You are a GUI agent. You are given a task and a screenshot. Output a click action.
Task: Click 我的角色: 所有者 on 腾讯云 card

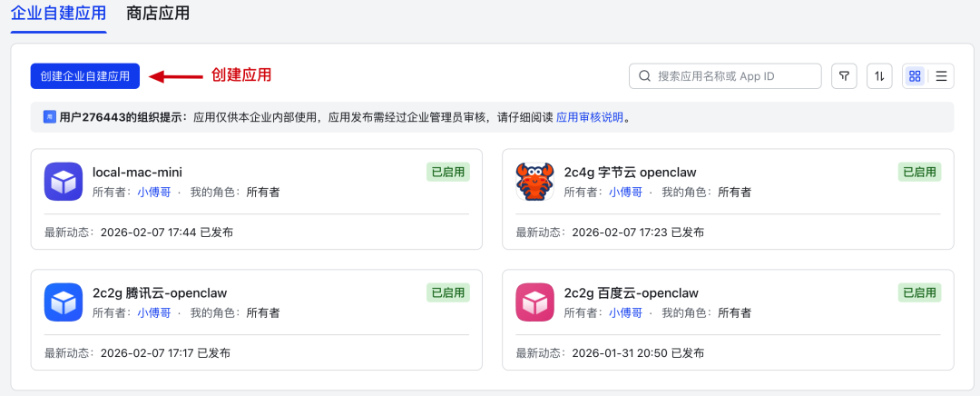pyautogui.click(x=235, y=312)
